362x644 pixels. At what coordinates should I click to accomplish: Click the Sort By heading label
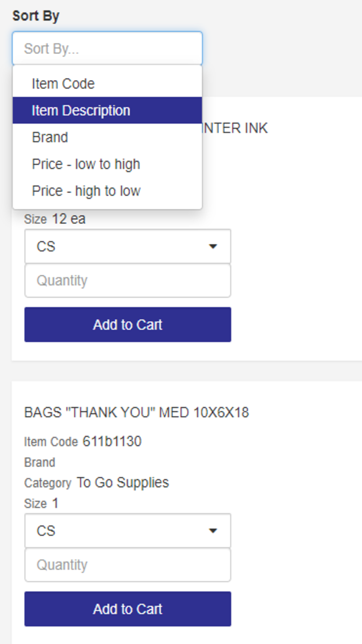(x=36, y=16)
